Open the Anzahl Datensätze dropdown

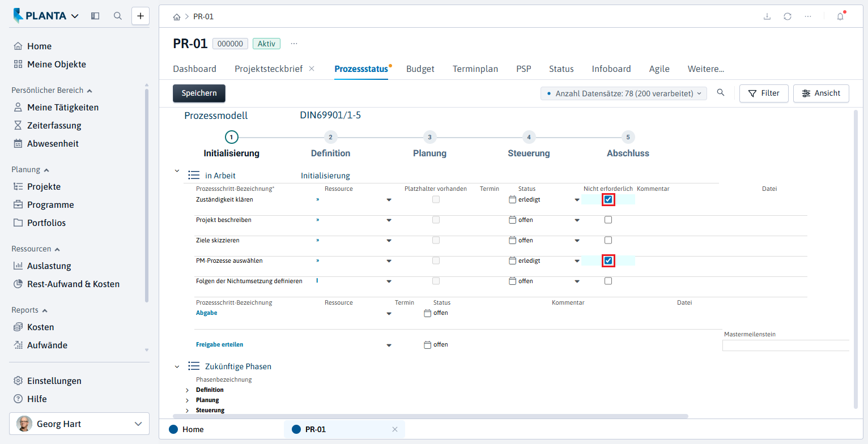point(624,93)
